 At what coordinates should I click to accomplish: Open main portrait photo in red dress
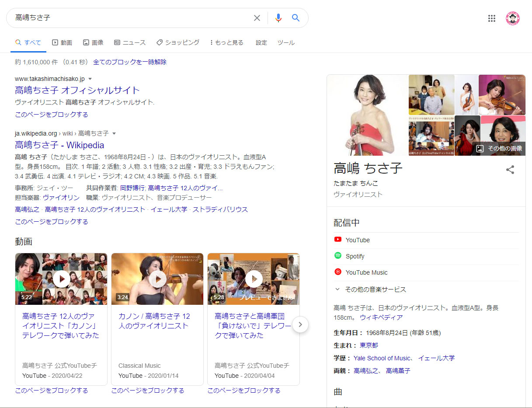click(x=367, y=115)
